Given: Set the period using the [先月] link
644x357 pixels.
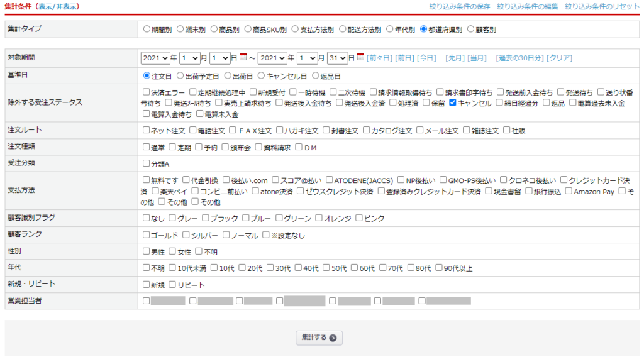Looking at the screenshot, I should pos(455,58).
